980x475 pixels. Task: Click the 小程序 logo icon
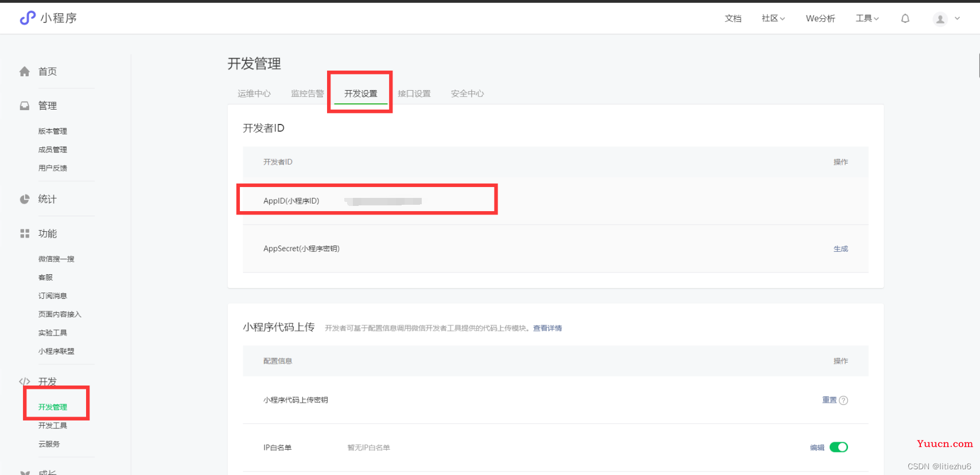(x=28, y=18)
